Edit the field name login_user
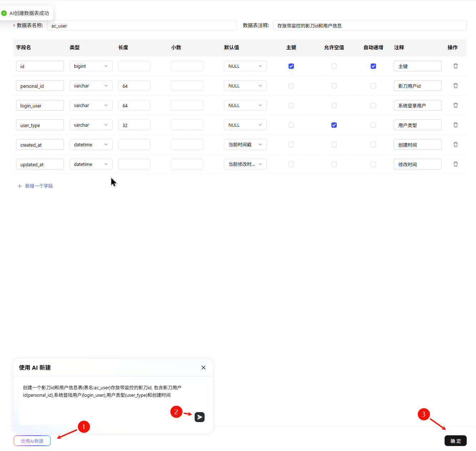 point(40,105)
